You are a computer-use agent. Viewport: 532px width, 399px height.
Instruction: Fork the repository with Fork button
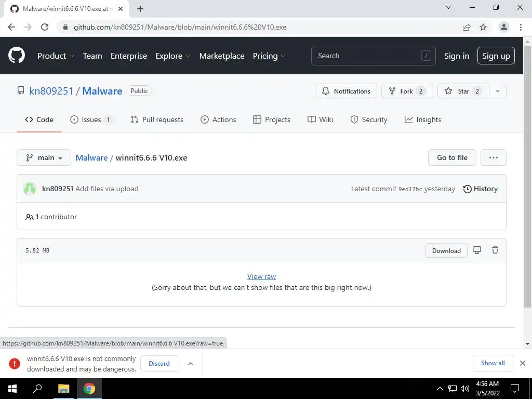tap(407, 91)
